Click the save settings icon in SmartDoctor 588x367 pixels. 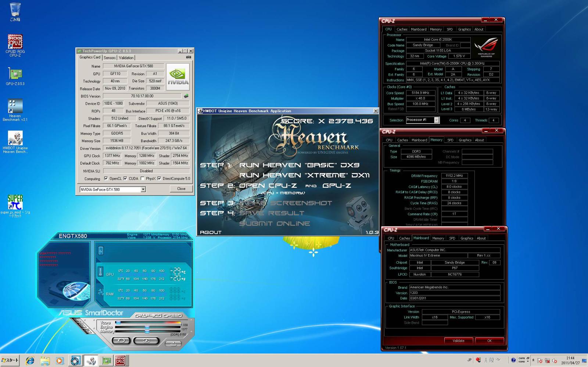pos(173,344)
